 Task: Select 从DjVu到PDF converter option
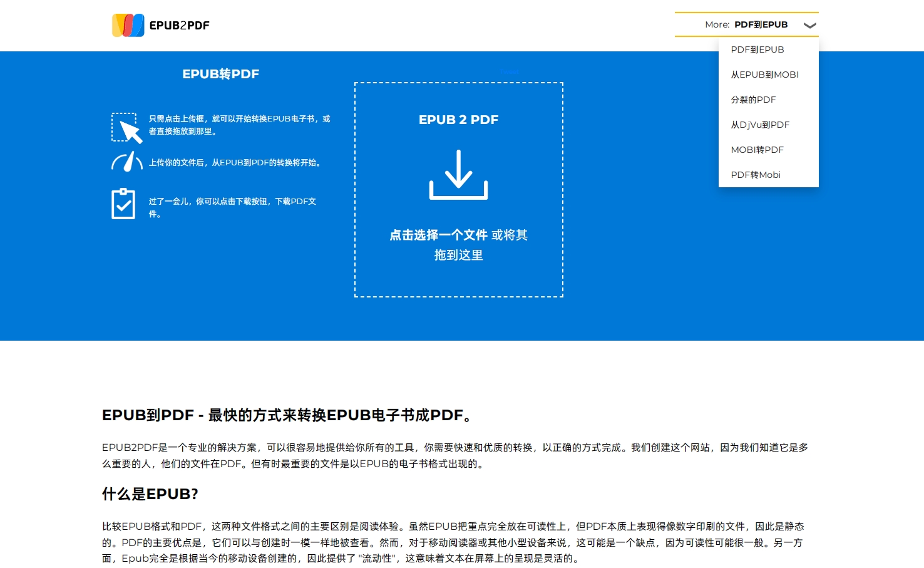(769, 125)
